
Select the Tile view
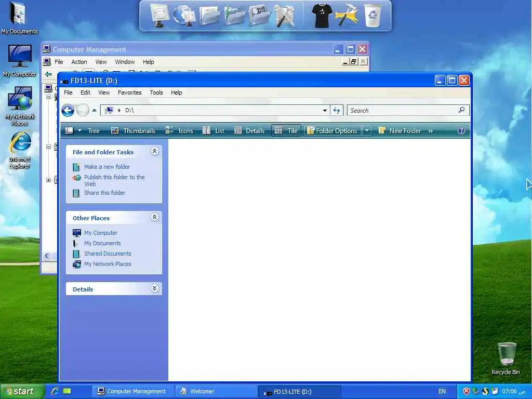click(286, 130)
